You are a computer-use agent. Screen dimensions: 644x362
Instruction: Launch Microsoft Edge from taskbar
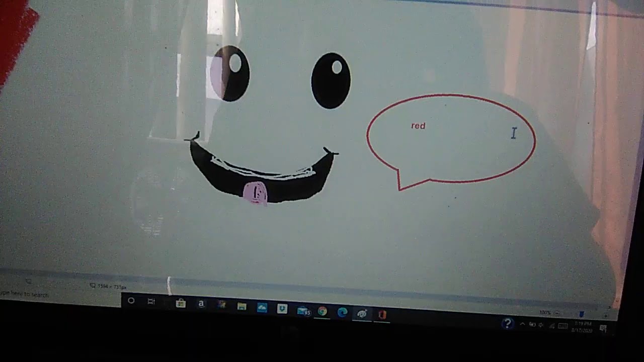coord(343,312)
